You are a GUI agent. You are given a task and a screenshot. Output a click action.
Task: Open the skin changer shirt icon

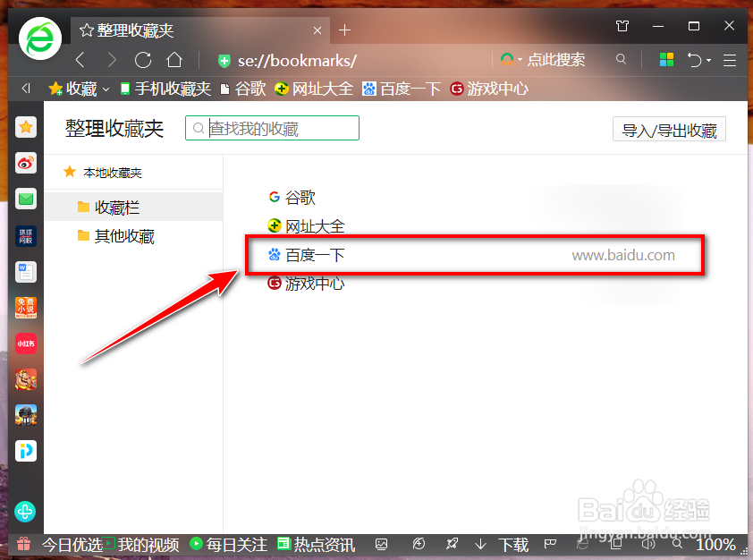(622, 26)
